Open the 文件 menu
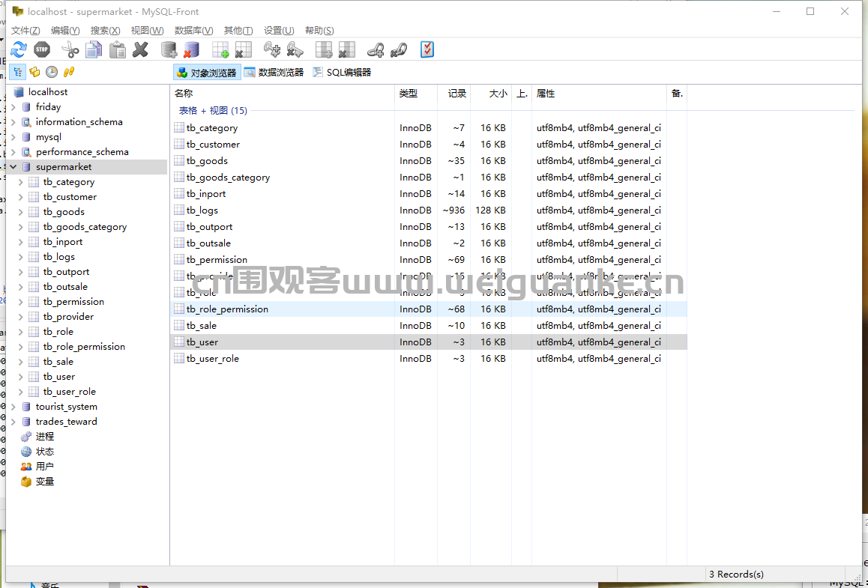 tap(25, 31)
